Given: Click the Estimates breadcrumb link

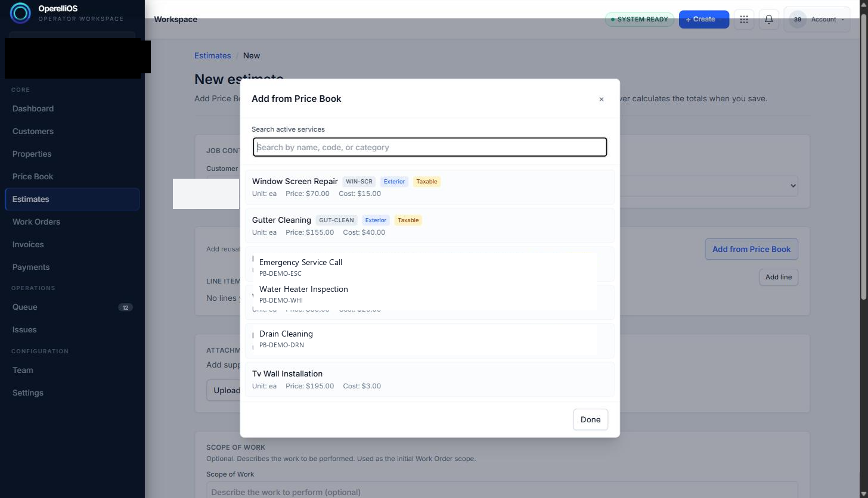Looking at the screenshot, I should pos(212,55).
